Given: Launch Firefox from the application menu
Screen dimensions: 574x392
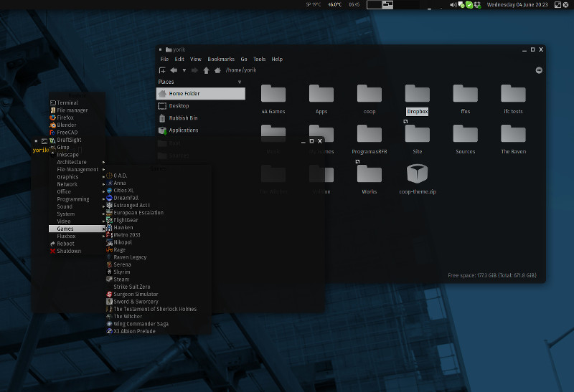Looking at the screenshot, I should (x=66, y=118).
